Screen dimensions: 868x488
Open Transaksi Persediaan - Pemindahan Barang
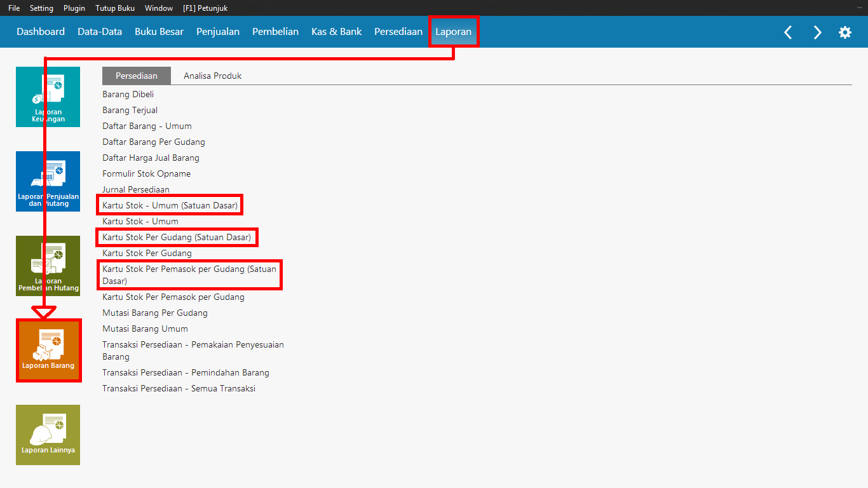pos(186,372)
